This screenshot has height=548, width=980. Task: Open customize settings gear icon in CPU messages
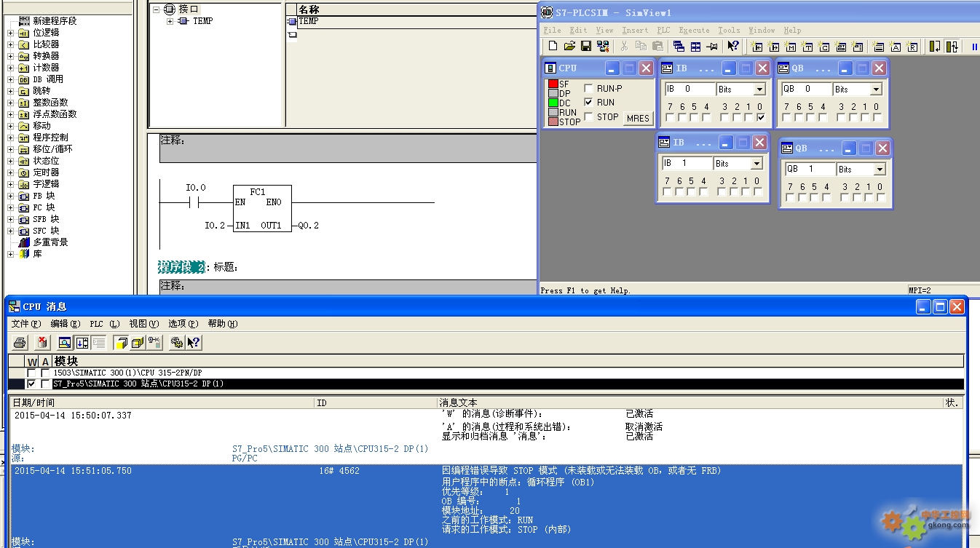176,342
